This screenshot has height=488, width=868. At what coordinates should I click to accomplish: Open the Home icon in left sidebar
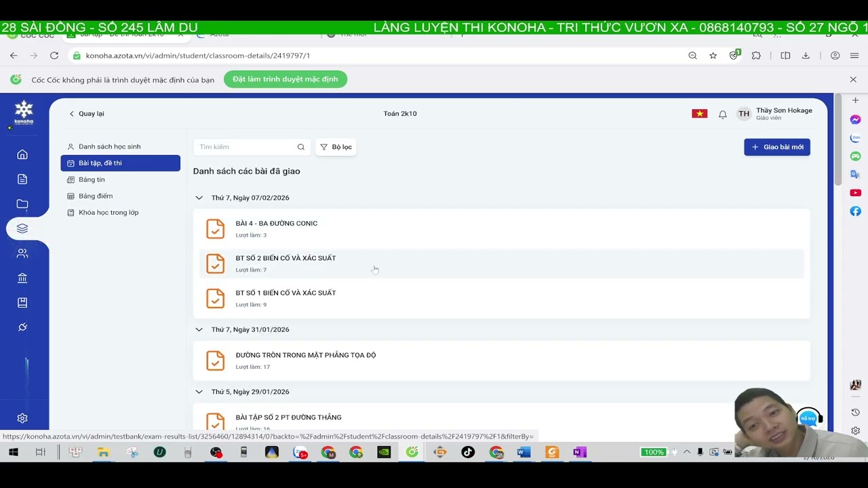click(22, 155)
